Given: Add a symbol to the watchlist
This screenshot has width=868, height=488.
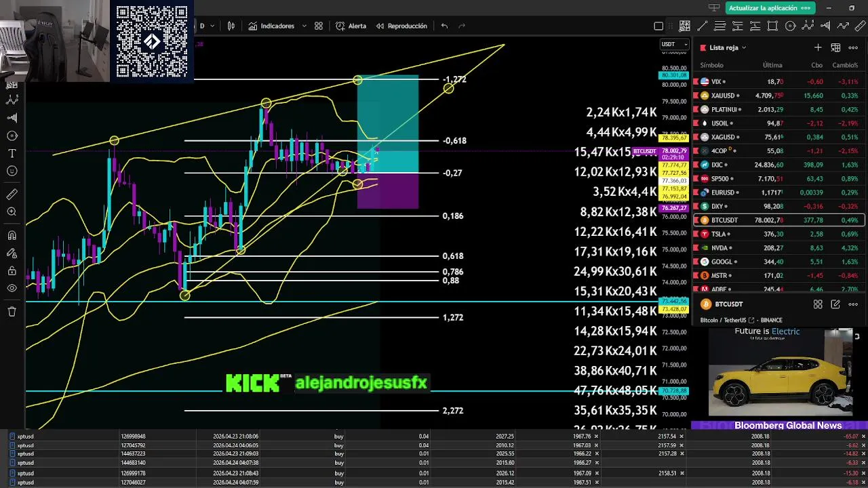Looking at the screenshot, I should click(x=818, y=47).
